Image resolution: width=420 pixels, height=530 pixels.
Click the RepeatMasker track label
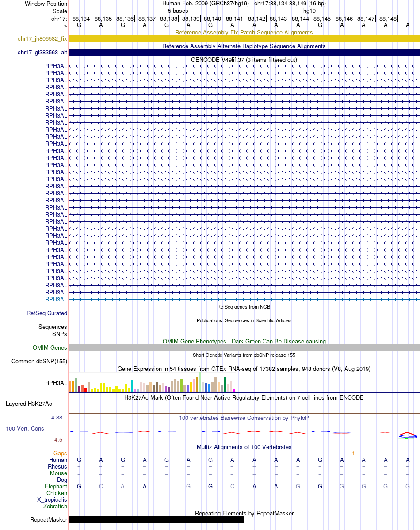pos(49,520)
